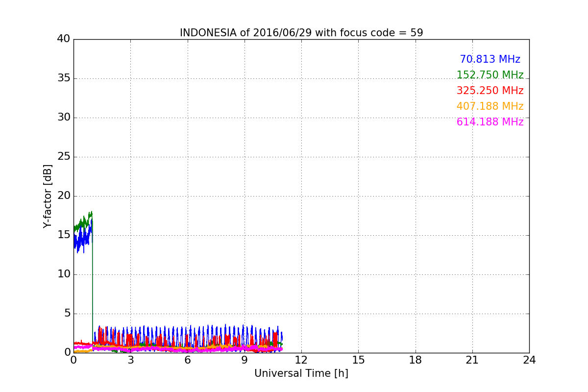Screen dimensions: 588x392
Task: Click y-axis tick value 40
Action: point(64,39)
